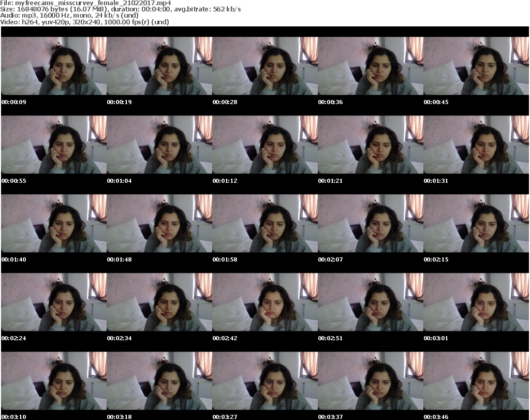The image size is (530, 420).
Task: Select the thumbnail frame at 00:00:36
Action: click(x=371, y=66)
